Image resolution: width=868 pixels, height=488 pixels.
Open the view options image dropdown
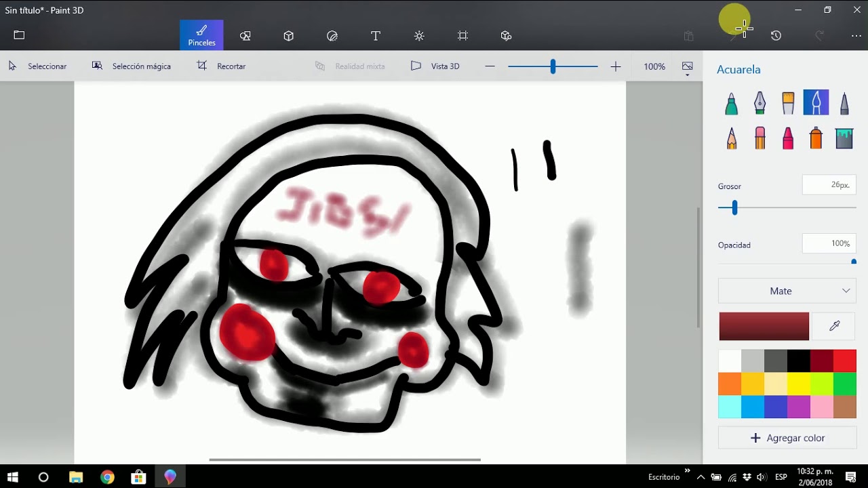point(688,67)
